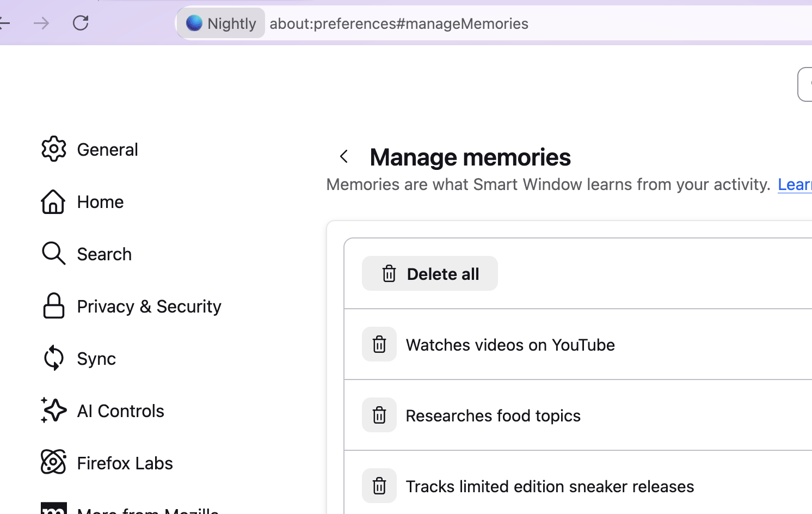Click the forward navigation arrow
The image size is (812, 514).
click(41, 23)
